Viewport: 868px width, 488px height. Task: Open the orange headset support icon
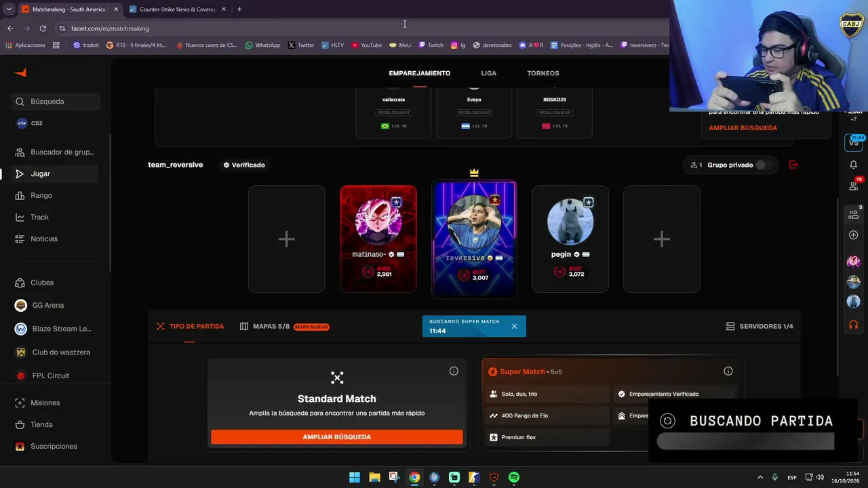pos(854,325)
